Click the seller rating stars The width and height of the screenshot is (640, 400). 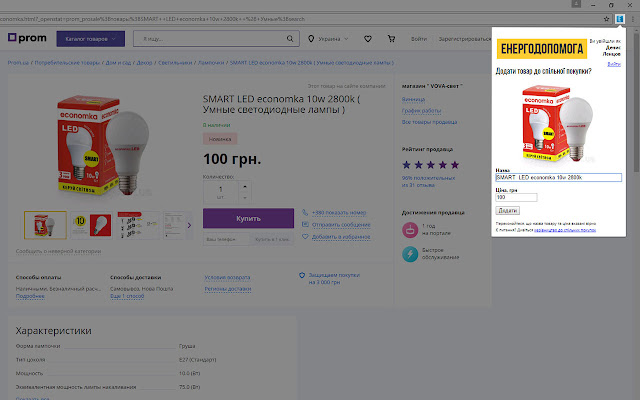click(x=431, y=165)
